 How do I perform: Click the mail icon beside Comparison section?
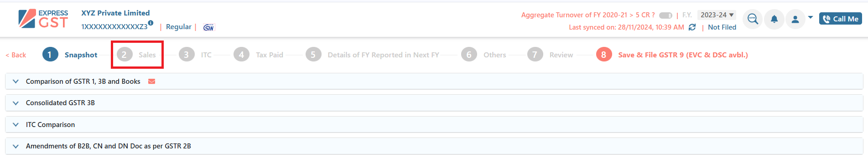[152, 81]
